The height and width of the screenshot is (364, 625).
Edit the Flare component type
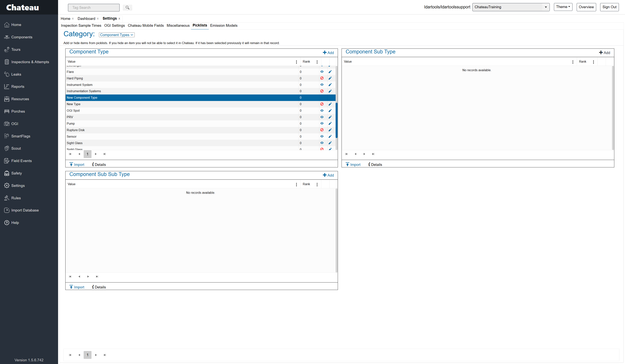(x=330, y=72)
